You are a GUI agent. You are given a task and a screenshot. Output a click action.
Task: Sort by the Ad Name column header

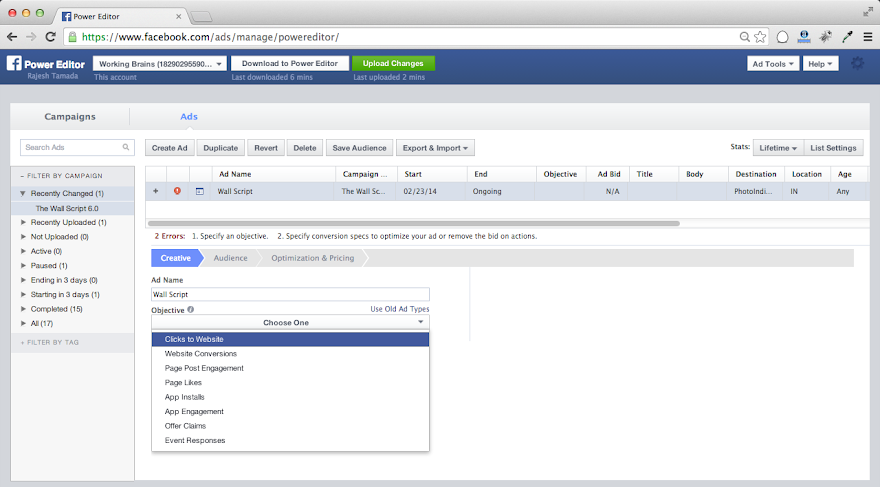(x=235, y=174)
